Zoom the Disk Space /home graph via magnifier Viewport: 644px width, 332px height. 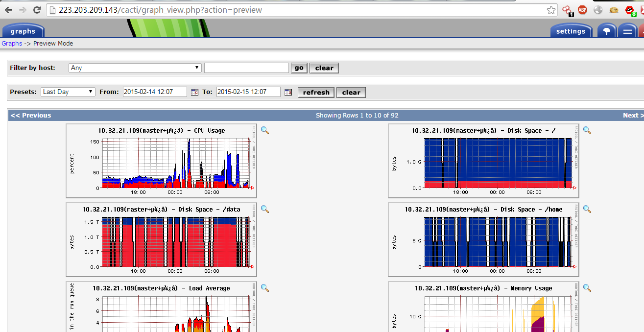coord(587,209)
